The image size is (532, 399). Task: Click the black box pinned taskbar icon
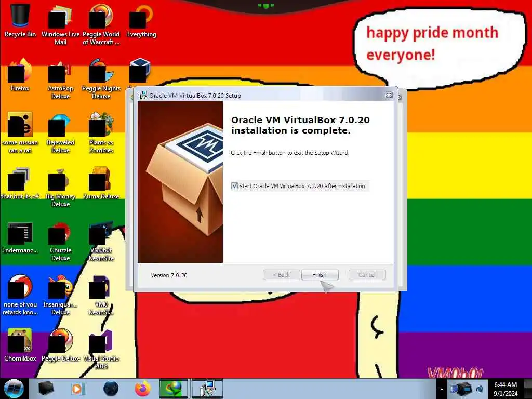click(46, 389)
